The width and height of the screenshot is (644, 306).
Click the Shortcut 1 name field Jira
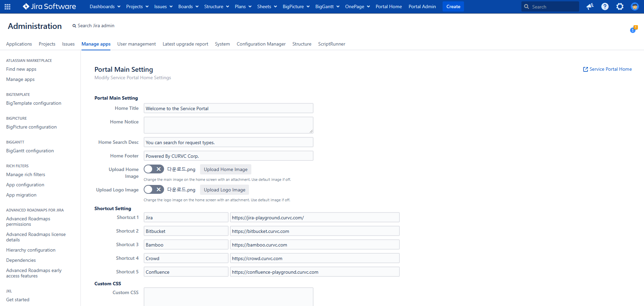click(x=186, y=217)
